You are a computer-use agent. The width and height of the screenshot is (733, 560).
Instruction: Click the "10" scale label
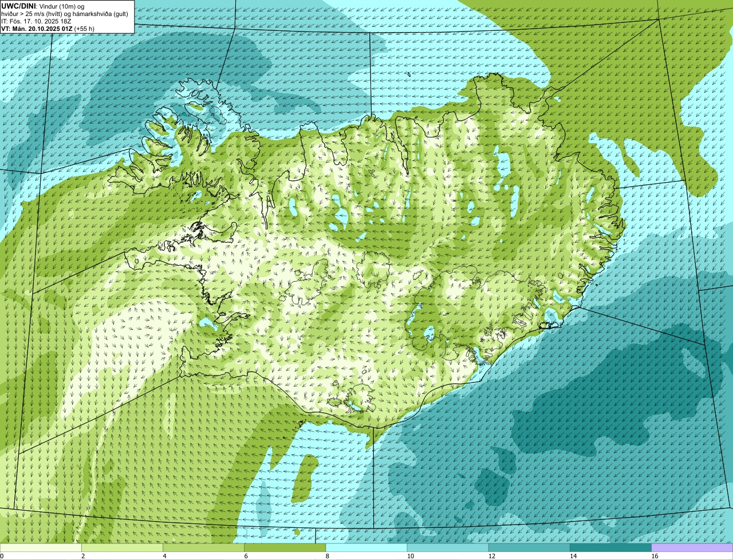[410, 556]
